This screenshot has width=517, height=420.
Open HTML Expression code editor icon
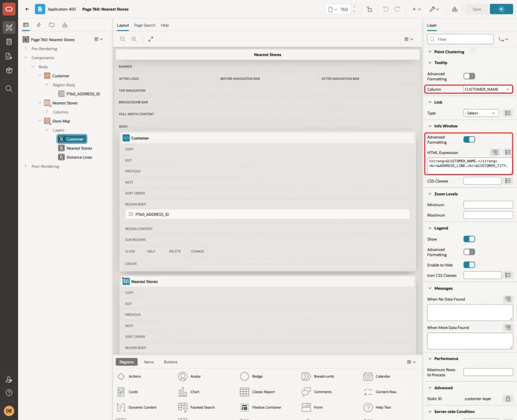[x=495, y=152]
